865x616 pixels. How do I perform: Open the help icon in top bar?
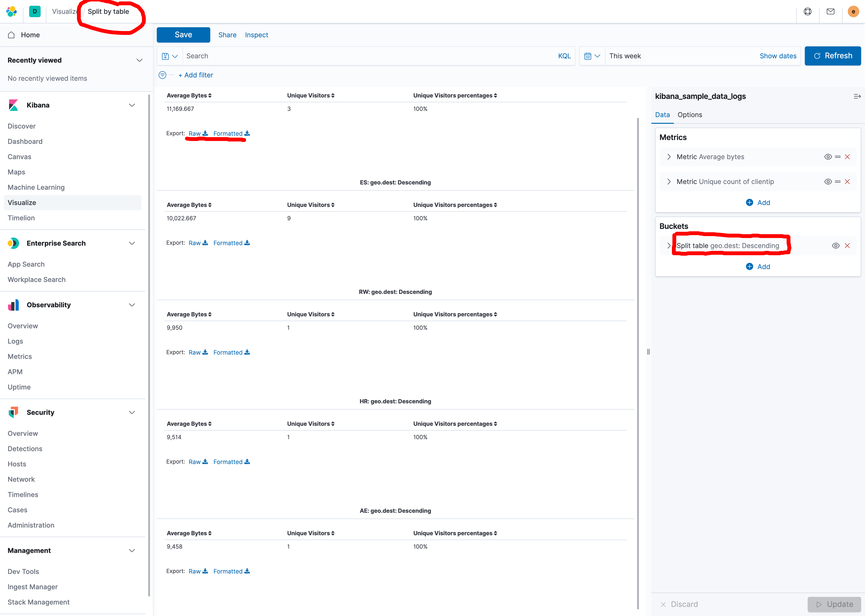pos(808,11)
